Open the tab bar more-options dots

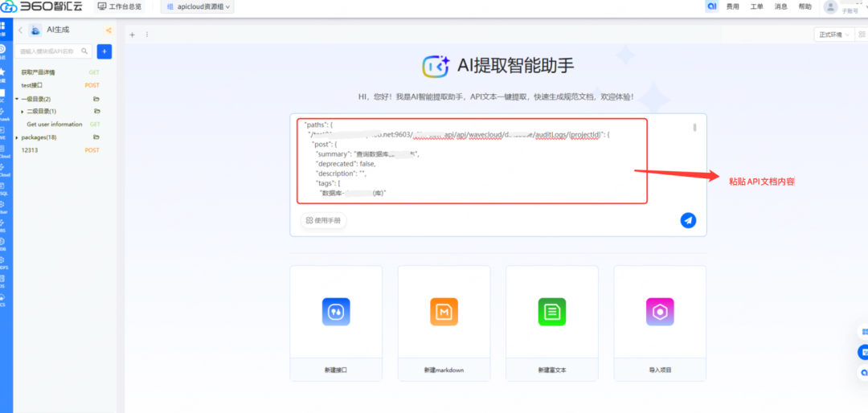click(147, 35)
